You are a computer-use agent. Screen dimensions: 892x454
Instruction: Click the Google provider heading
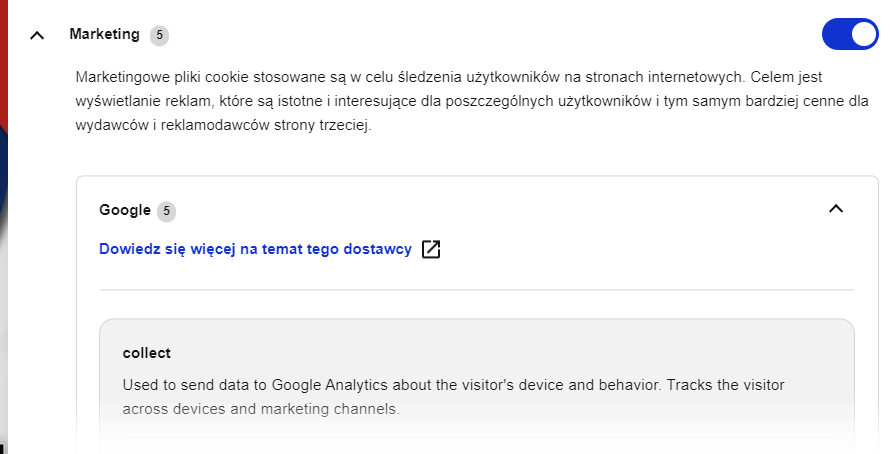coord(125,210)
